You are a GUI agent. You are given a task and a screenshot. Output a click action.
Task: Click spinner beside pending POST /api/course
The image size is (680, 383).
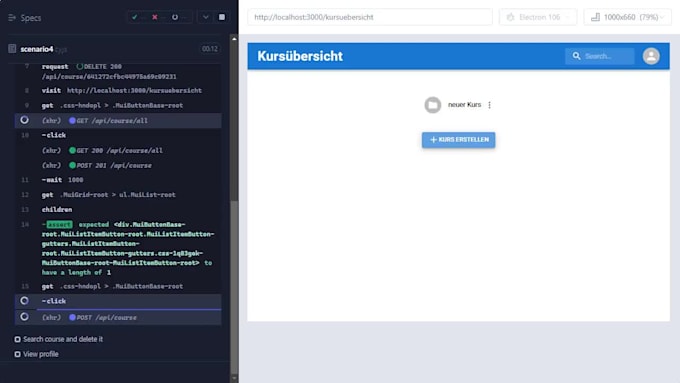(x=25, y=317)
